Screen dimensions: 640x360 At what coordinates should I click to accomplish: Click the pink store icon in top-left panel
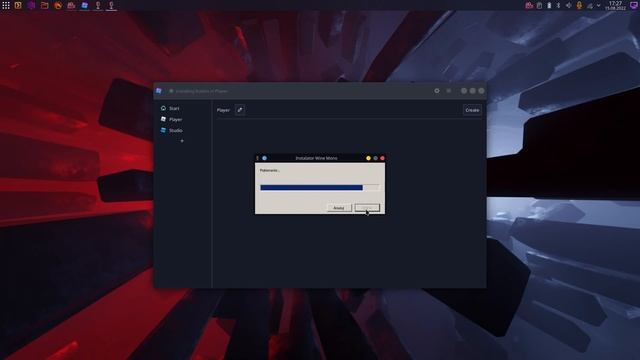(x=71, y=5)
